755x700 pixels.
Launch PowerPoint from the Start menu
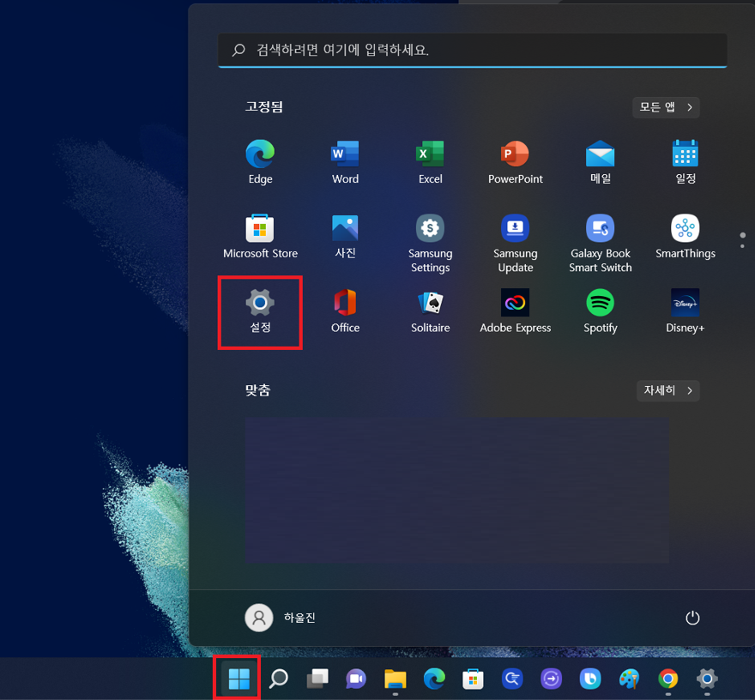516,162
